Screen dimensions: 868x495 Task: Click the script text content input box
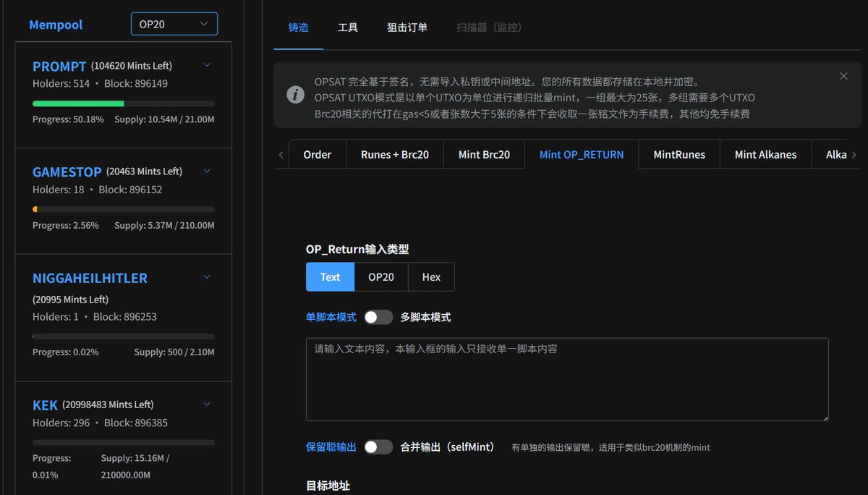567,379
